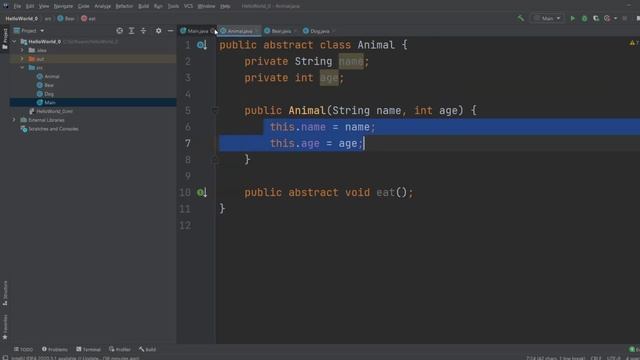Toggle Structure side tool window button
Viewport: 640px width, 360px height.
[x=5, y=293]
